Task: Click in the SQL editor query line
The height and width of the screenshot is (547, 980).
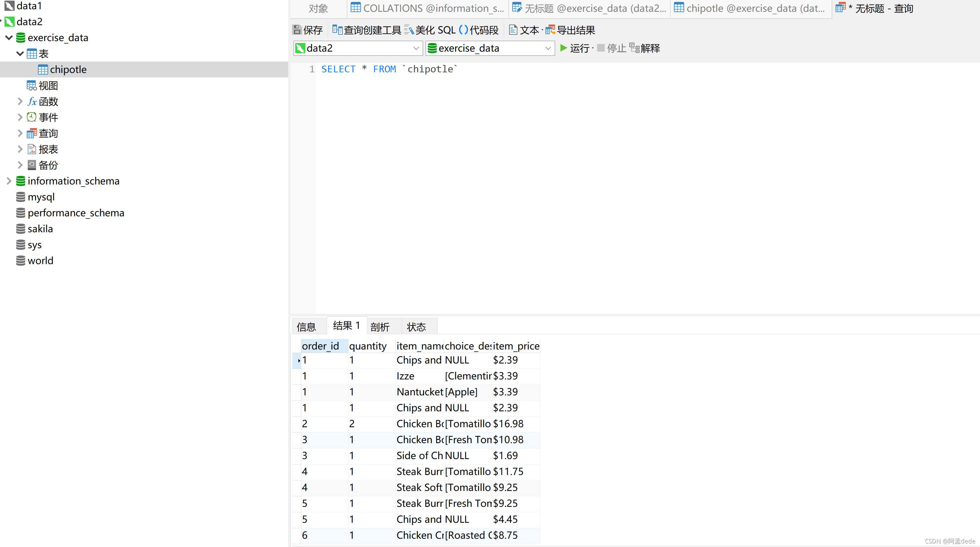Action: (389, 69)
